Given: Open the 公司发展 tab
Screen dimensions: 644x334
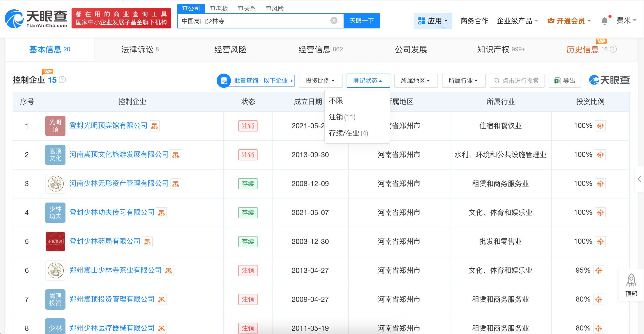Looking at the screenshot, I should click(x=411, y=49).
